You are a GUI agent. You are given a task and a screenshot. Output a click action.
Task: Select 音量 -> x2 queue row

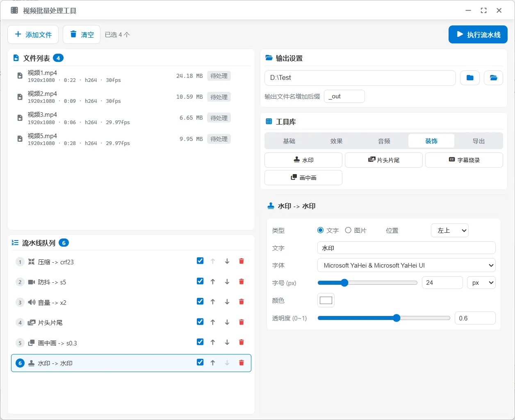(131, 302)
